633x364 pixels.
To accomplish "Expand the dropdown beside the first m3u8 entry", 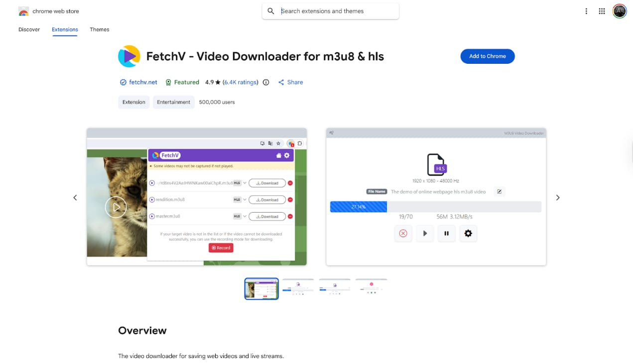I will click(244, 183).
